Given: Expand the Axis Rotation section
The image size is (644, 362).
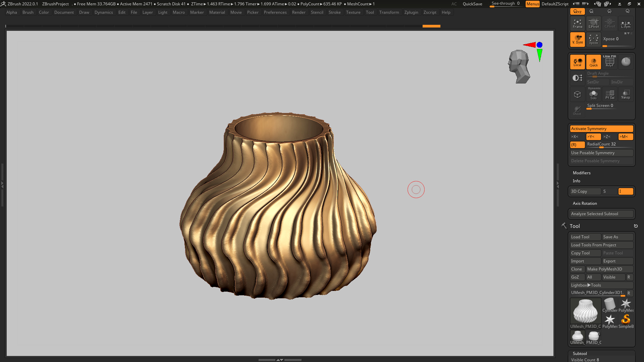Looking at the screenshot, I should (585, 203).
